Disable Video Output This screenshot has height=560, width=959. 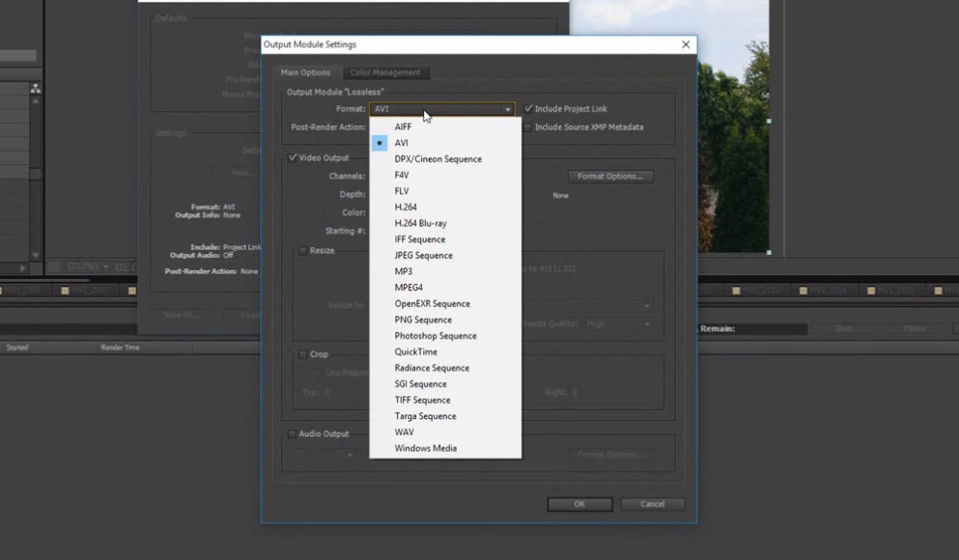click(x=291, y=157)
